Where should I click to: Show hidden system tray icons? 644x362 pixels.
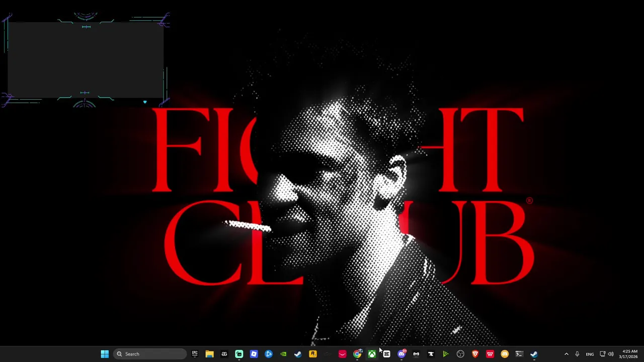tap(566, 354)
